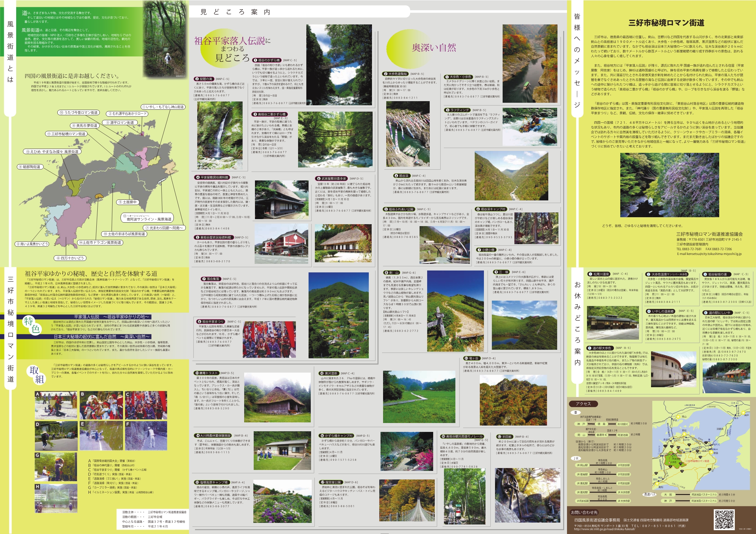Click the 善通寺IC interchange box
Screen dimensions: 756x534
tap(602, 435)
